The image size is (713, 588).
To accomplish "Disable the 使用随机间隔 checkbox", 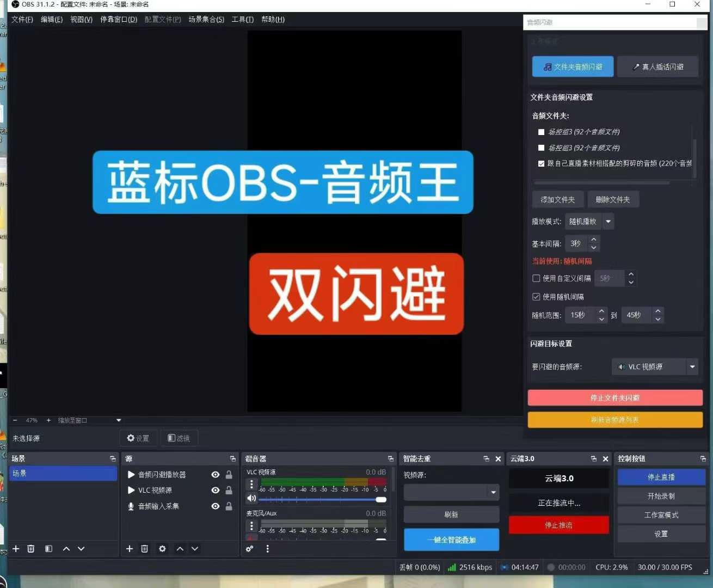I will coord(536,297).
